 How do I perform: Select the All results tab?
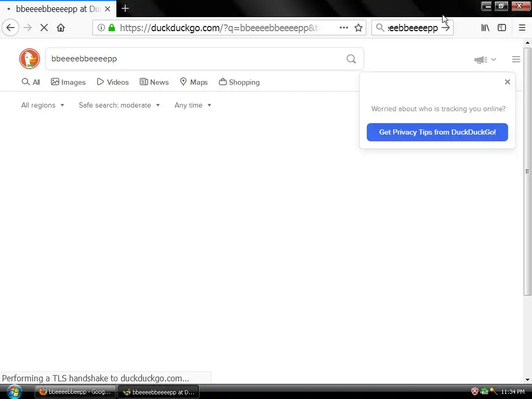(31, 82)
